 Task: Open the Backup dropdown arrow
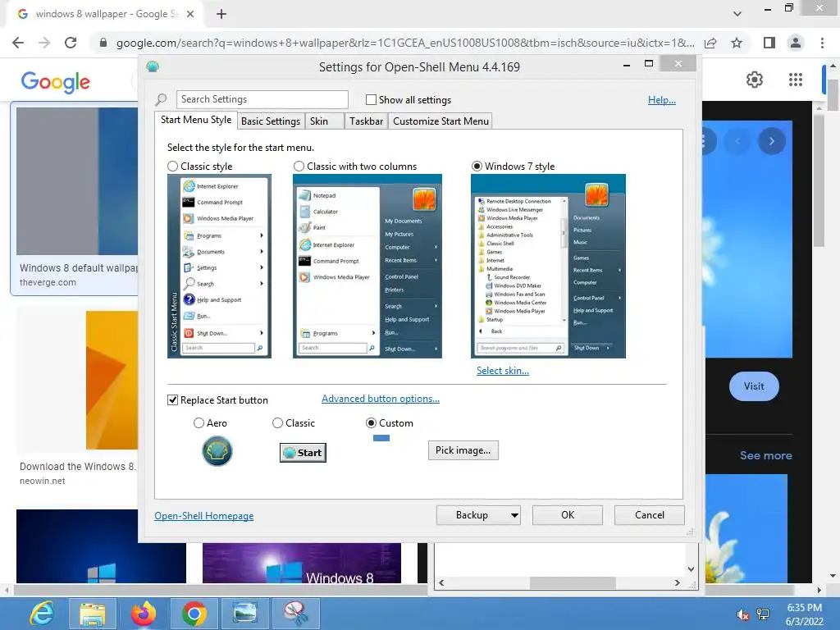[514, 515]
